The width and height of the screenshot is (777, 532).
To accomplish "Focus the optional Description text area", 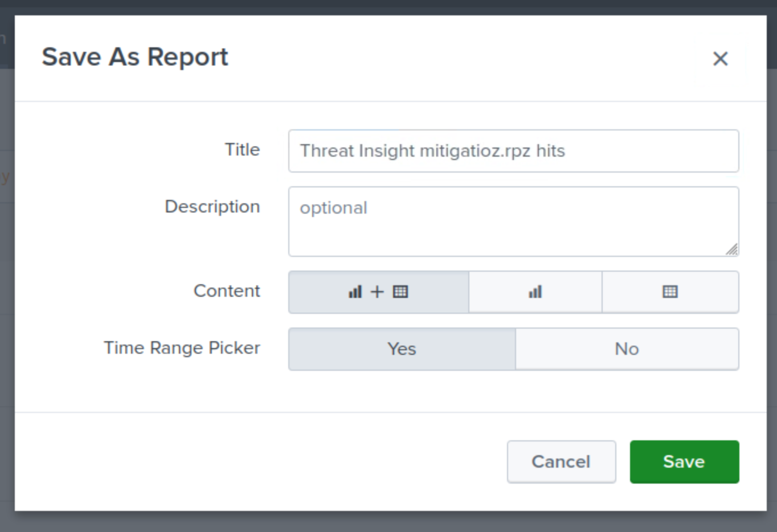I will 513,221.
